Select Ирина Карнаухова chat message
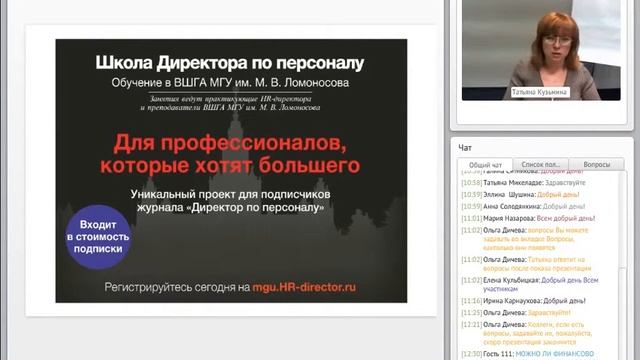The width and height of the screenshot is (640, 360). click(x=524, y=301)
